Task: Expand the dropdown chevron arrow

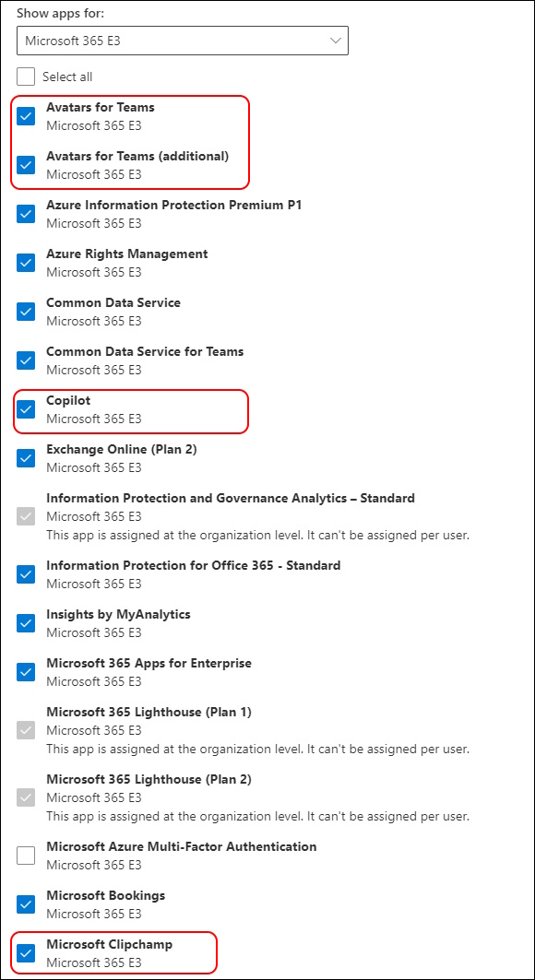Action: click(335, 41)
